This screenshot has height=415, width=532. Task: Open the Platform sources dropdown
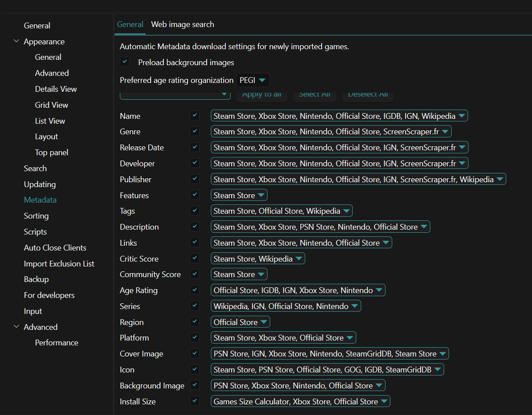(283, 338)
